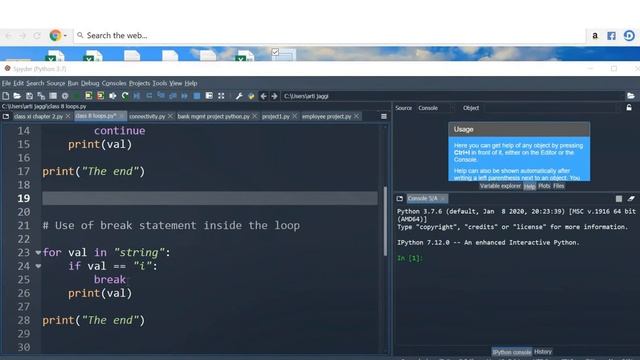Save all files toolbar icon
The width and height of the screenshot is (640, 360).
[41, 96]
